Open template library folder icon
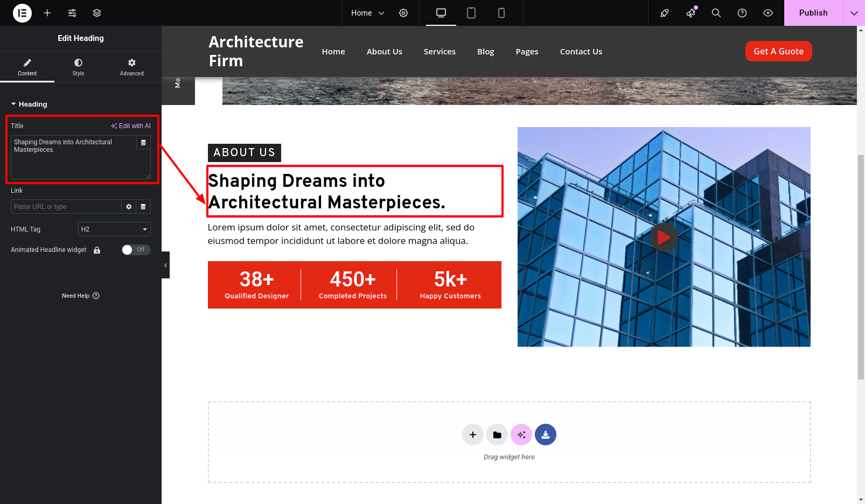Screen dimensions: 865x504 point(497,435)
